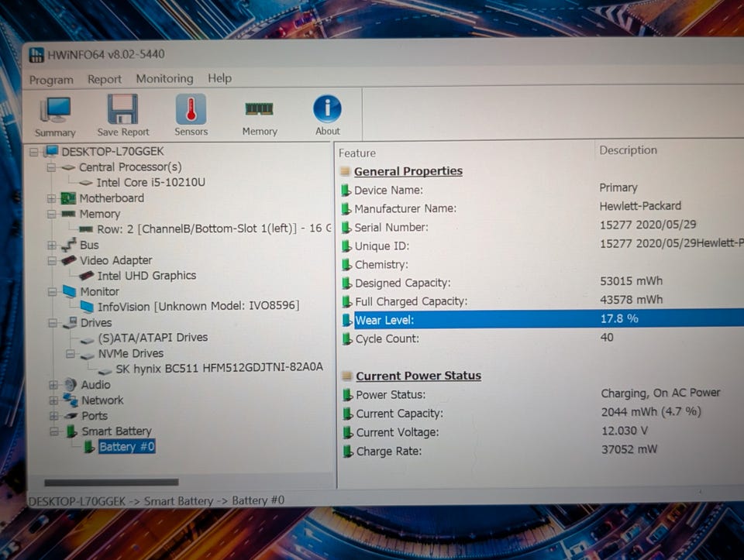Click the Central Processor(s) chip icon
The image size is (744, 560).
(68, 167)
